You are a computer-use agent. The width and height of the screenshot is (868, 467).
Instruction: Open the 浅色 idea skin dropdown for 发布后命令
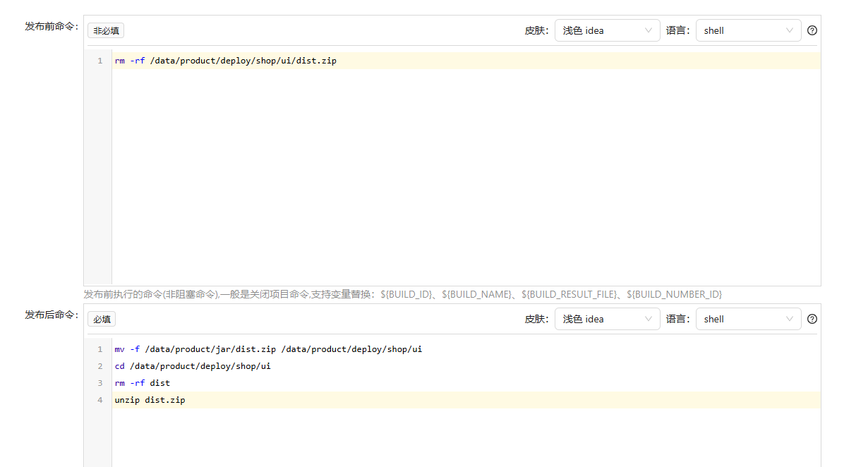coord(607,319)
